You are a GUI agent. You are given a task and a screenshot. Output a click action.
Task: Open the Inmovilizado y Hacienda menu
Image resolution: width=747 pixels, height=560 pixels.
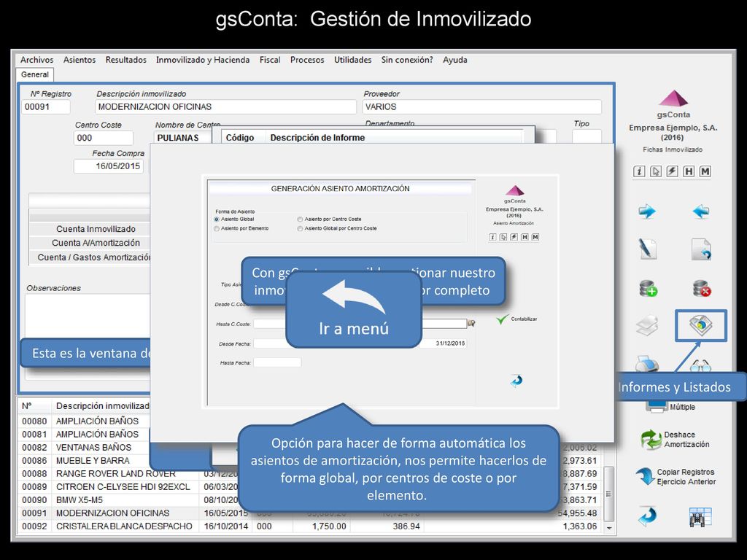(203, 60)
